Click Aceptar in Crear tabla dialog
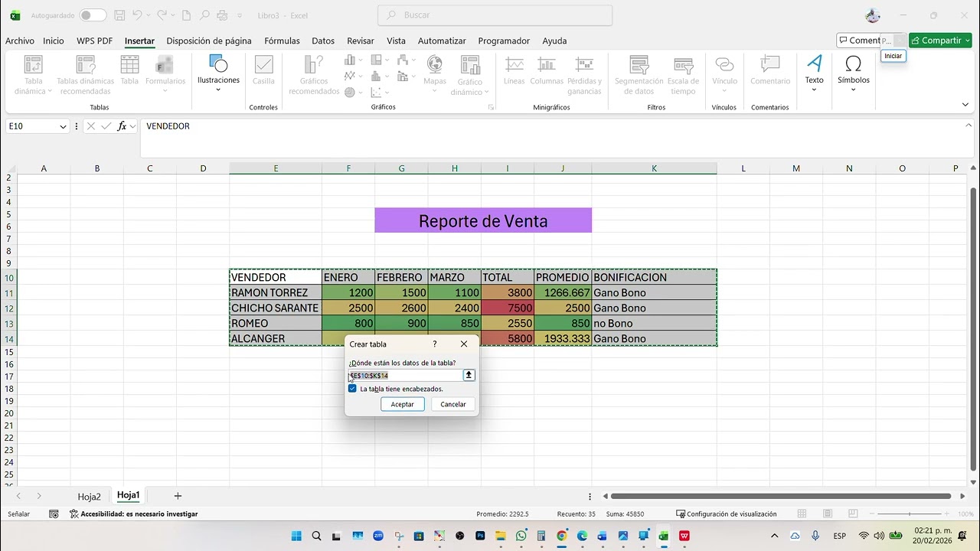Image resolution: width=980 pixels, height=551 pixels. 402,404
